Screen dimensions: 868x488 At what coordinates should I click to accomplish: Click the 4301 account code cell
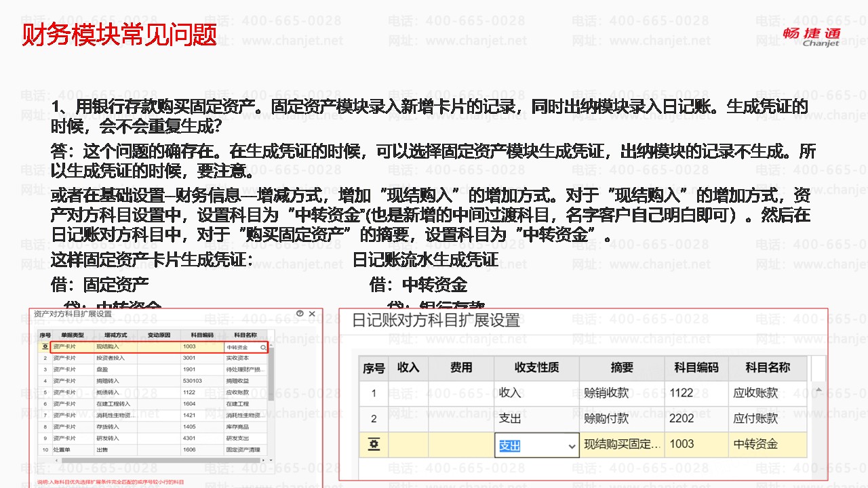pos(202,439)
